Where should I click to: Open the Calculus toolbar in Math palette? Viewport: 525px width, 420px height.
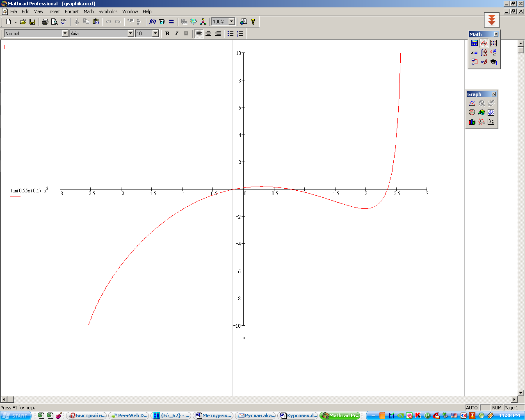(x=484, y=52)
